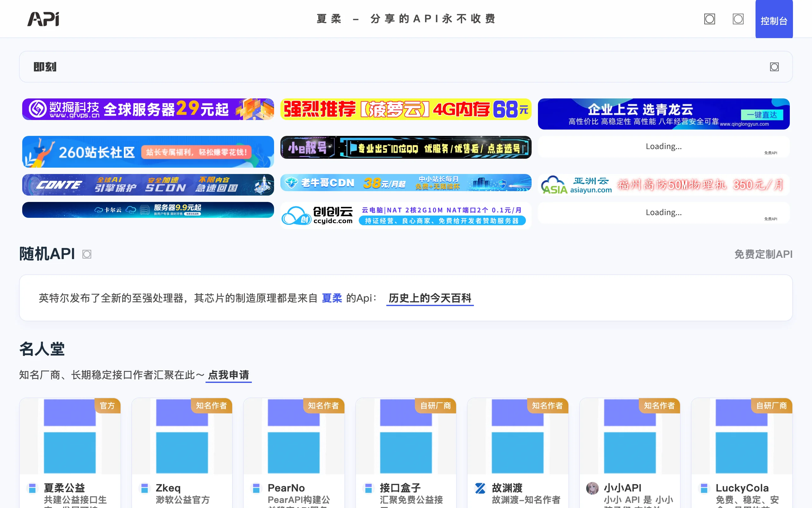The height and width of the screenshot is (508, 812).
Task: Click the 知名作者 badge on 故渊渡 card
Action: [x=547, y=406]
